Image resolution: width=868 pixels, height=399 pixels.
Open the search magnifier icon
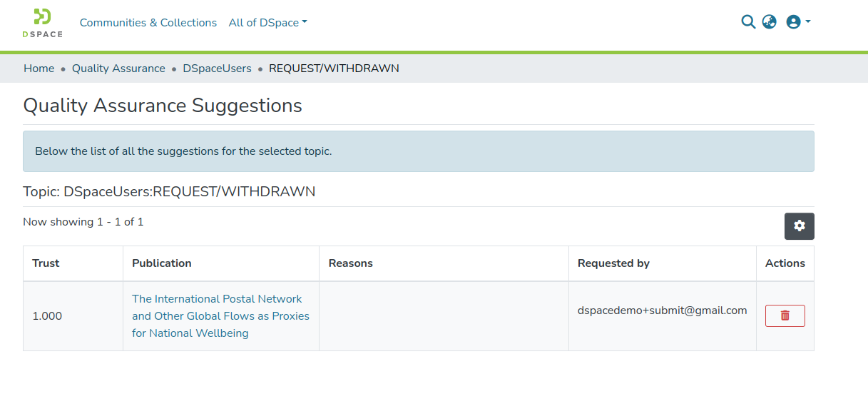click(748, 22)
